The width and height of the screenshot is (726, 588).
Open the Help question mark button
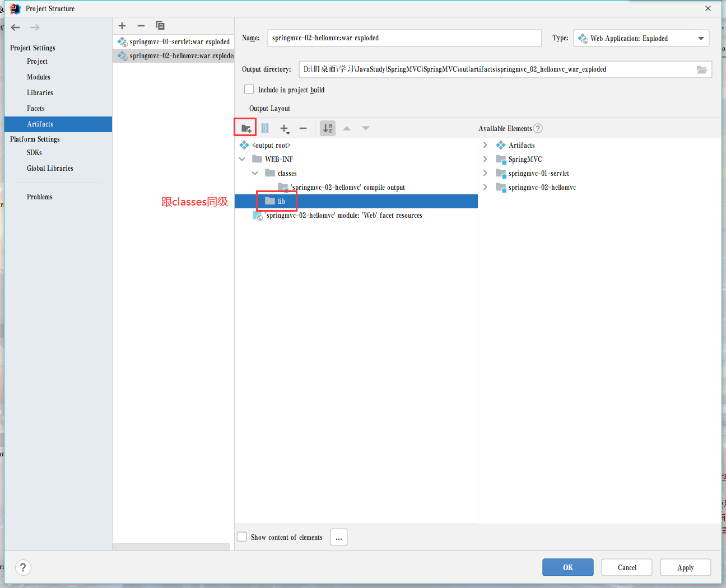click(x=23, y=567)
